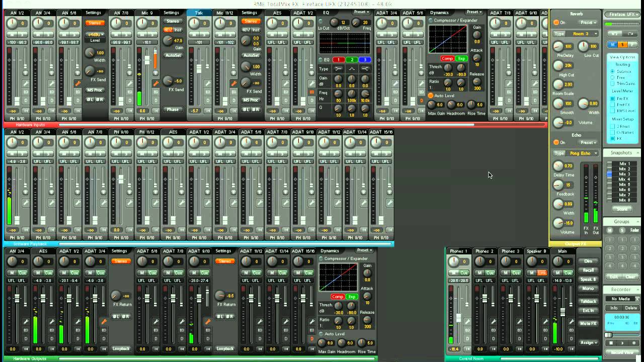644x362 pixels.
Task: Click the Talkback button
Action: click(588, 301)
